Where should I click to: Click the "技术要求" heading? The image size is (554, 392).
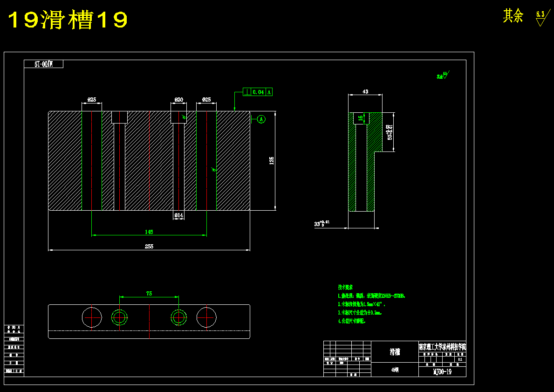345,288
